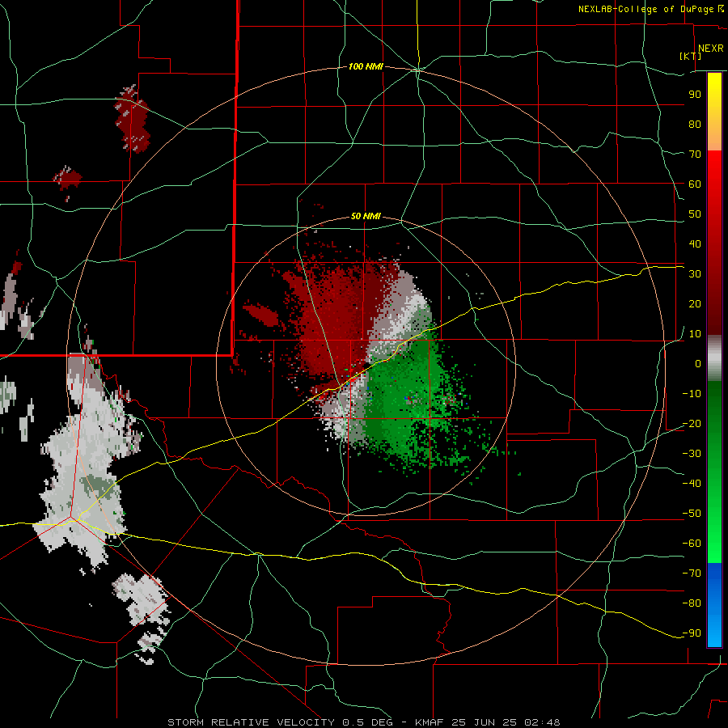Click the -10 value on velocity scale
728x728 pixels.
pyautogui.click(x=692, y=394)
